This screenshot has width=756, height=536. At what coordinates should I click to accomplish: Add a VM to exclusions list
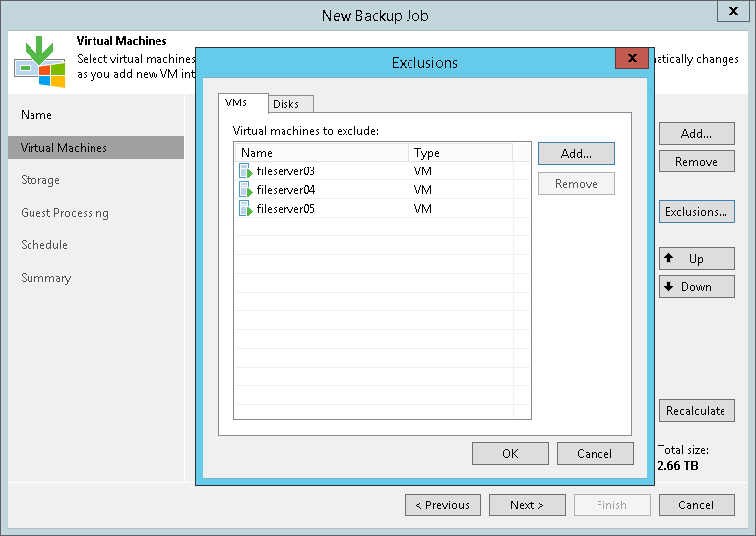576,154
